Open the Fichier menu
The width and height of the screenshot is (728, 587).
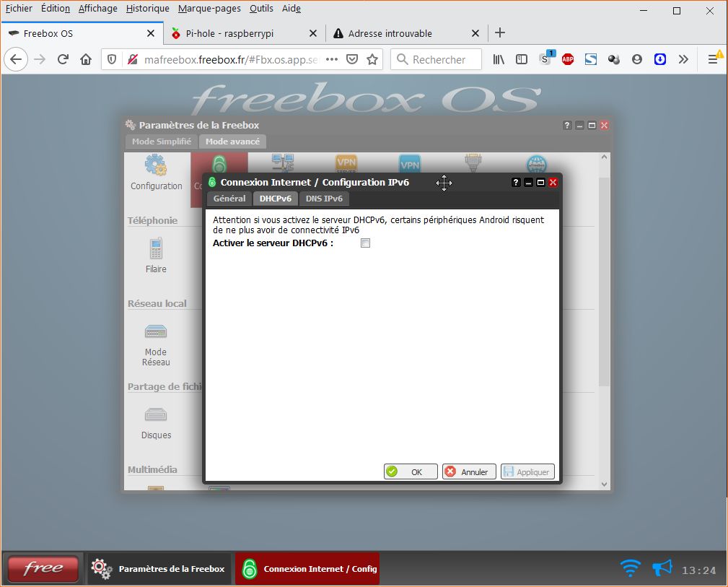19,9
